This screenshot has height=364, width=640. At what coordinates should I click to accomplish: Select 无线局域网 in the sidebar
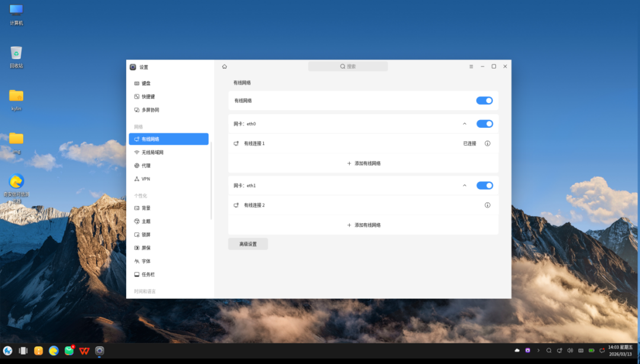[168, 153]
